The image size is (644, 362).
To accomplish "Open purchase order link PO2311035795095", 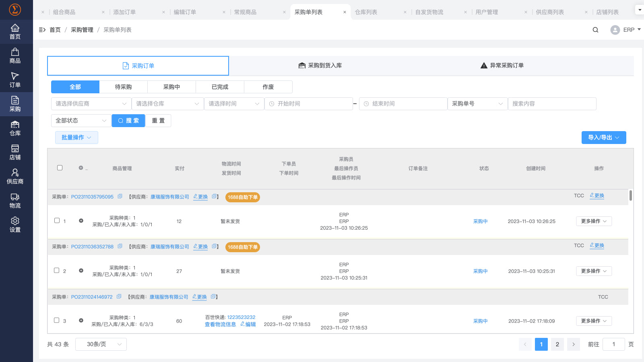I will 92,197.
